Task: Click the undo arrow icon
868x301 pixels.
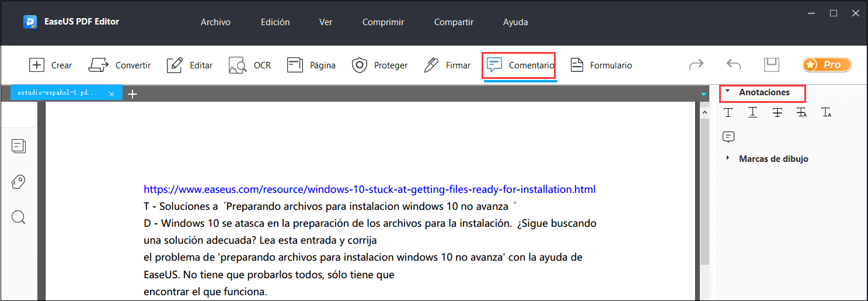Action: [734, 65]
